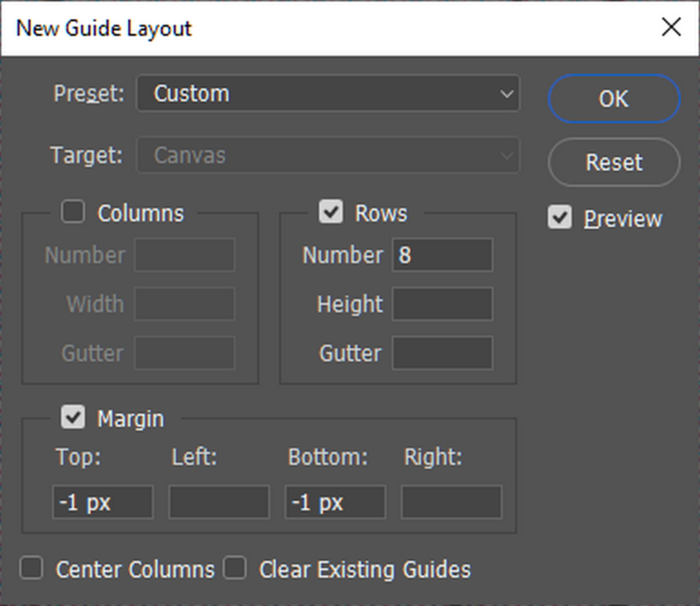Select the Bottom margin field
The image size is (700, 606).
pyautogui.click(x=335, y=503)
